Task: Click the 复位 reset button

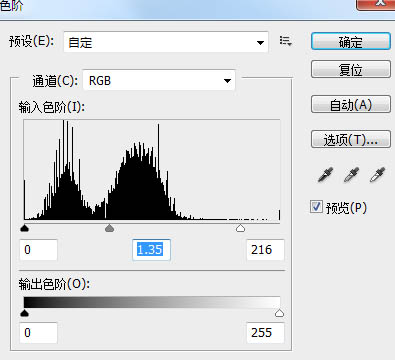Action: point(351,69)
